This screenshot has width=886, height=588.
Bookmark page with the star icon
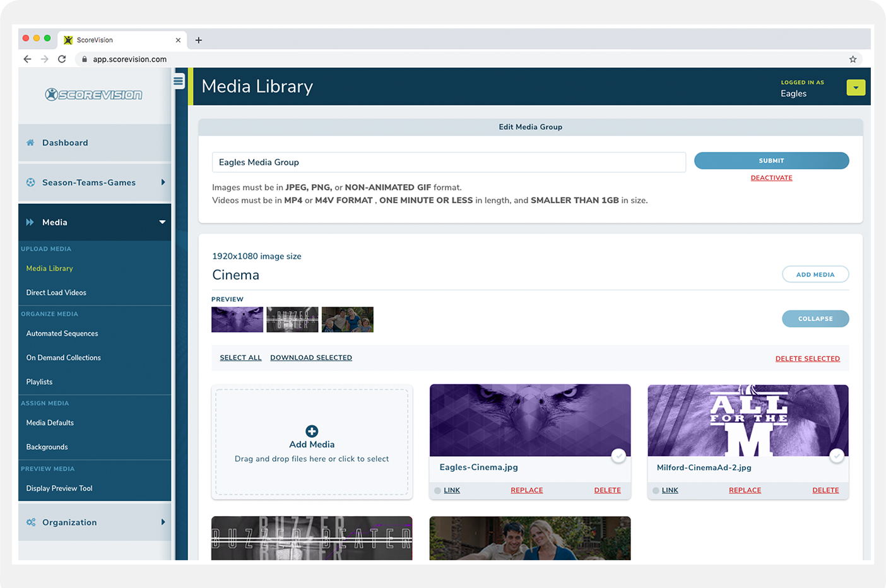[853, 59]
